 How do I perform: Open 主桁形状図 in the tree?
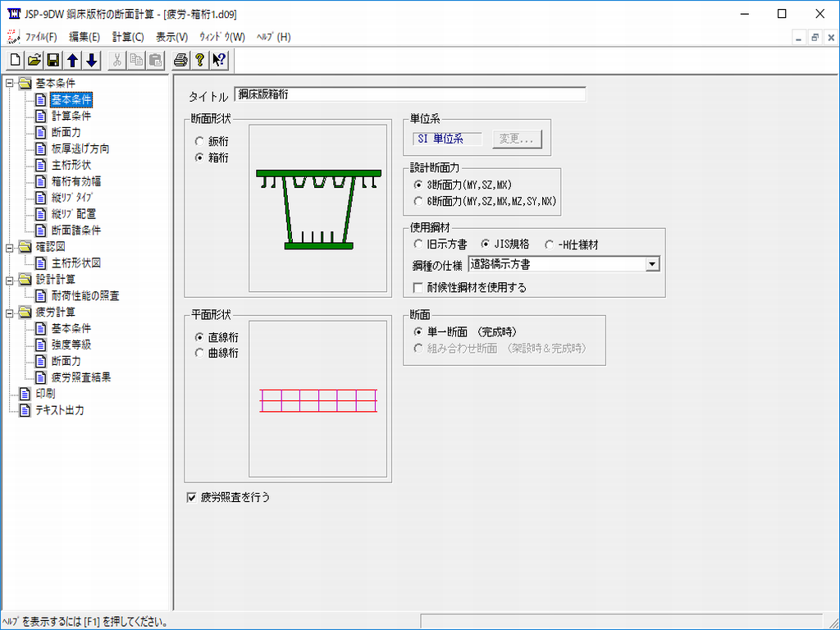pyautogui.click(x=75, y=262)
